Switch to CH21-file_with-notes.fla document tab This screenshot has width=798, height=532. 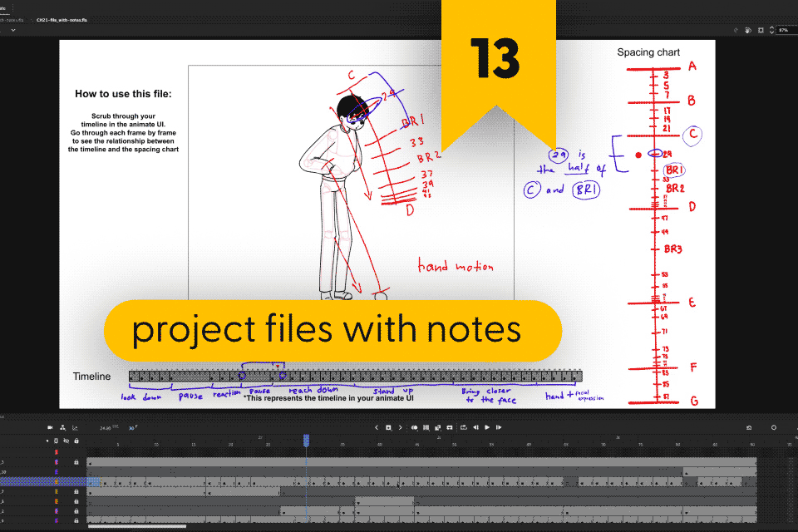(x=62, y=20)
